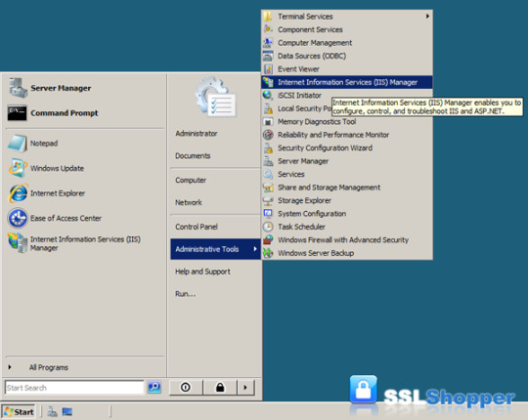
Task: Click the Memory Diagnostics Tool icon
Action: coord(268,121)
